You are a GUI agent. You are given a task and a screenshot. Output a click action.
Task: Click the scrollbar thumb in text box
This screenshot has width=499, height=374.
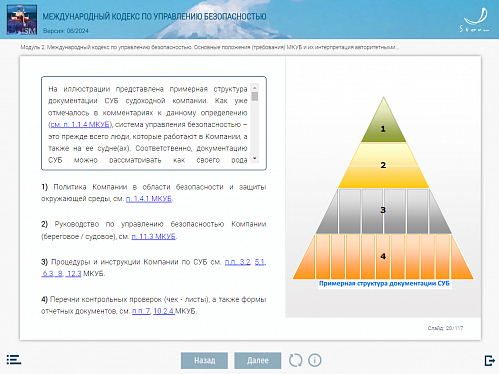255,96
